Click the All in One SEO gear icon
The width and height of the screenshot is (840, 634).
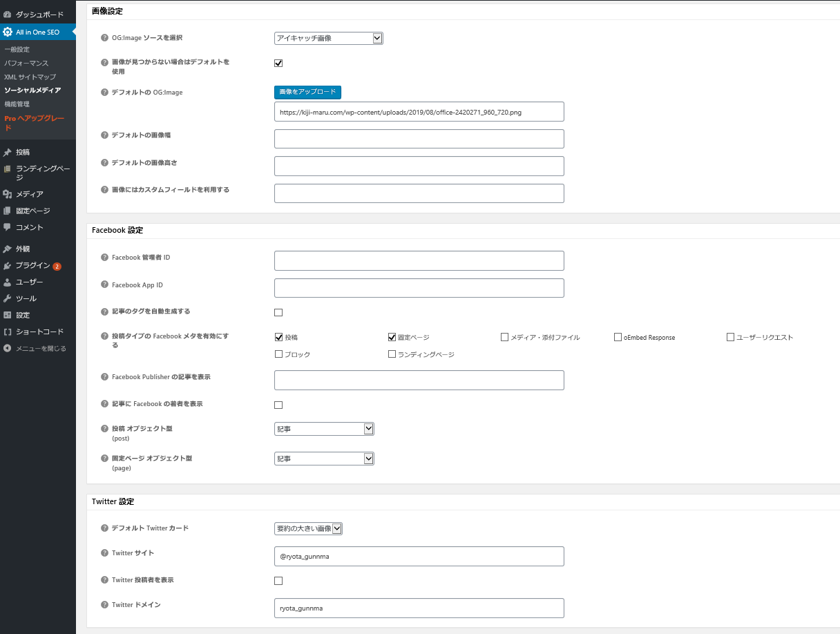(8, 32)
